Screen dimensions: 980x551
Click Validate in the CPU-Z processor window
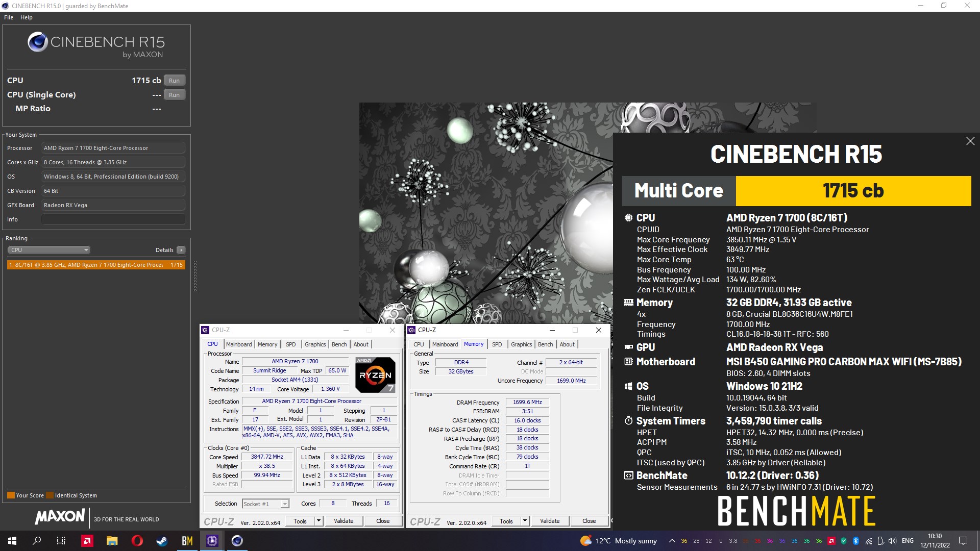pyautogui.click(x=344, y=521)
